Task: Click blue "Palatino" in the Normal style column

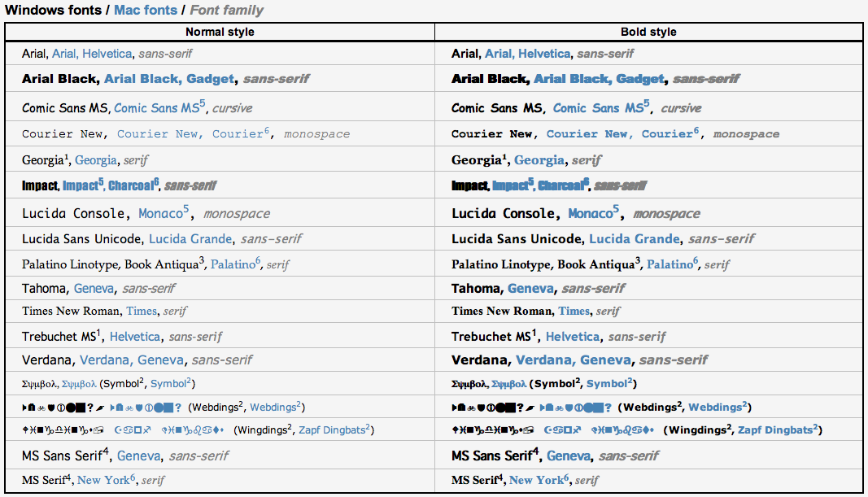Action: (x=233, y=264)
